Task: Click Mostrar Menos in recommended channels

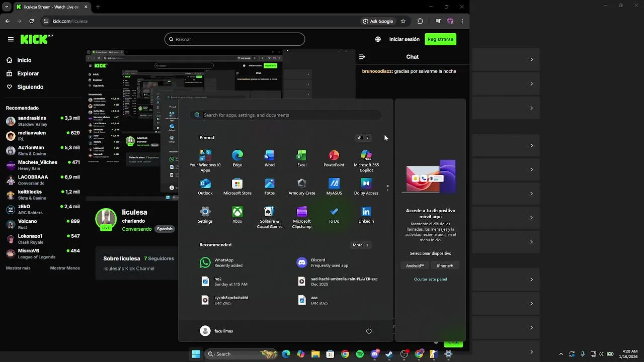Action: point(65,268)
